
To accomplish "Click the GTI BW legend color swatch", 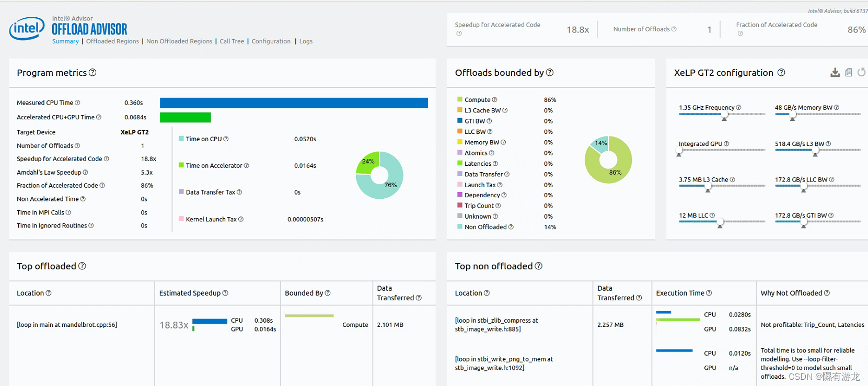I will [x=460, y=121].
